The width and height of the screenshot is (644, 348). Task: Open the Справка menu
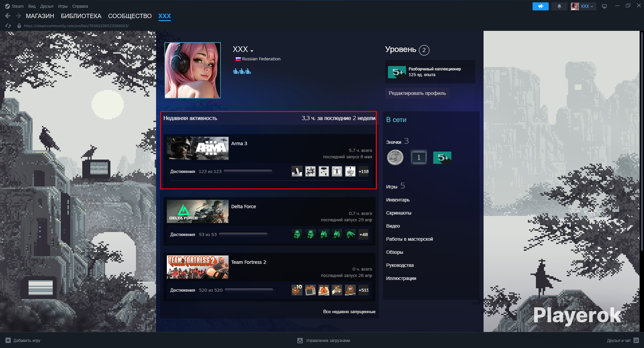[80, 6]
